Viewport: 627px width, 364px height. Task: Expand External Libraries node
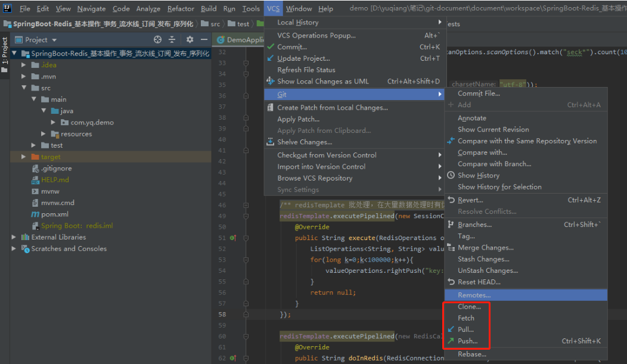coord(14,237)
